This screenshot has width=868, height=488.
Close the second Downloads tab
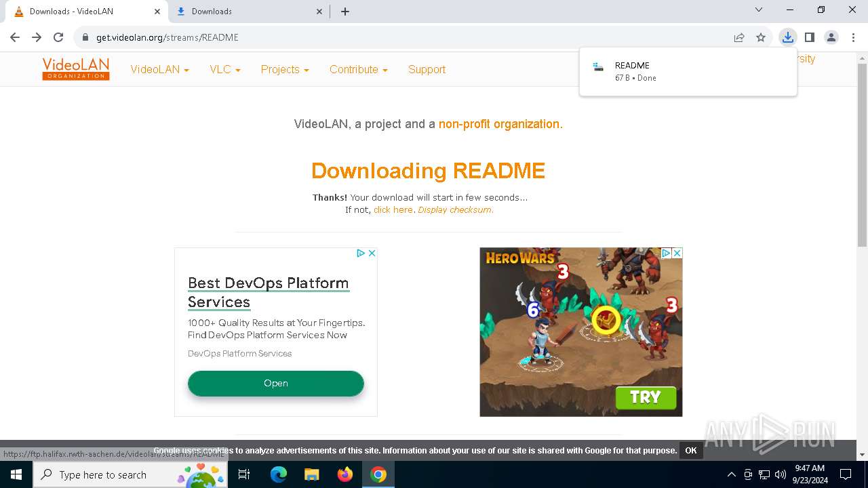click(320, 12)
